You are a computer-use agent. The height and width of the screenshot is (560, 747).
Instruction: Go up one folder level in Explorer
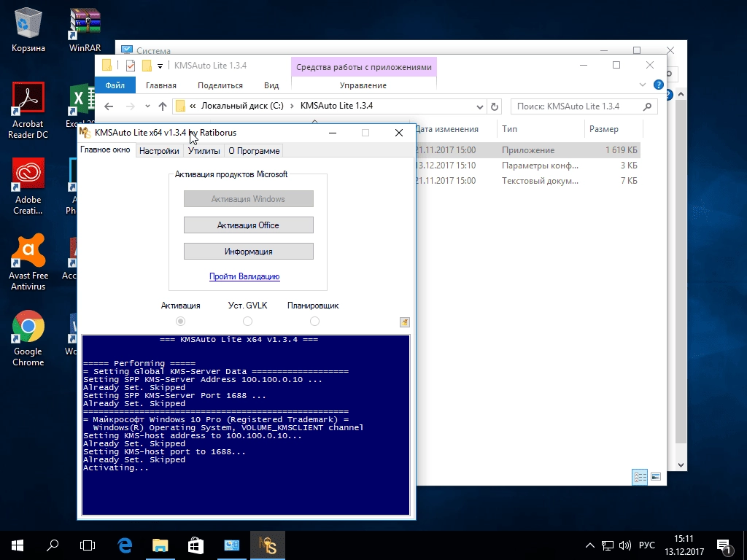click(x=163, y=106)
